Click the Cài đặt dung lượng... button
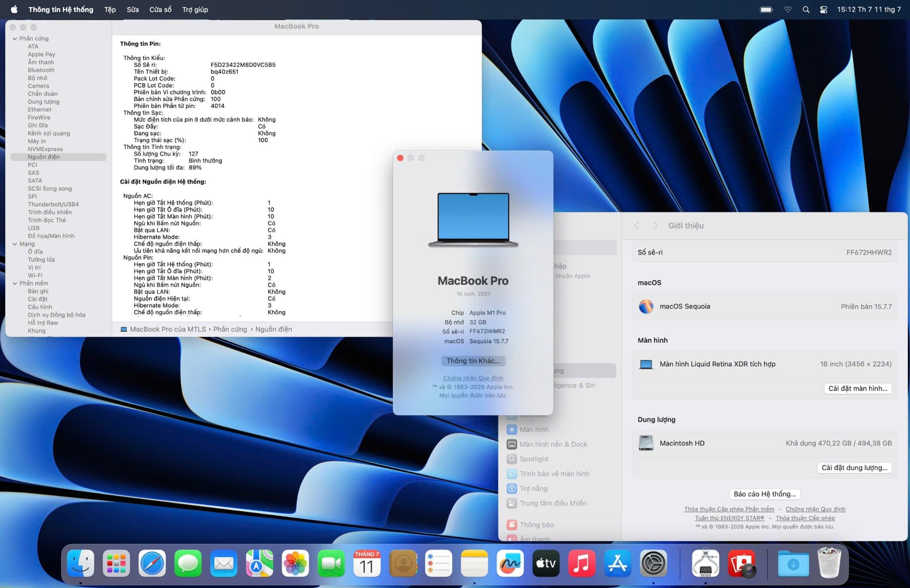The height and width of the screenshot is (588, 910). coord(854,468)
